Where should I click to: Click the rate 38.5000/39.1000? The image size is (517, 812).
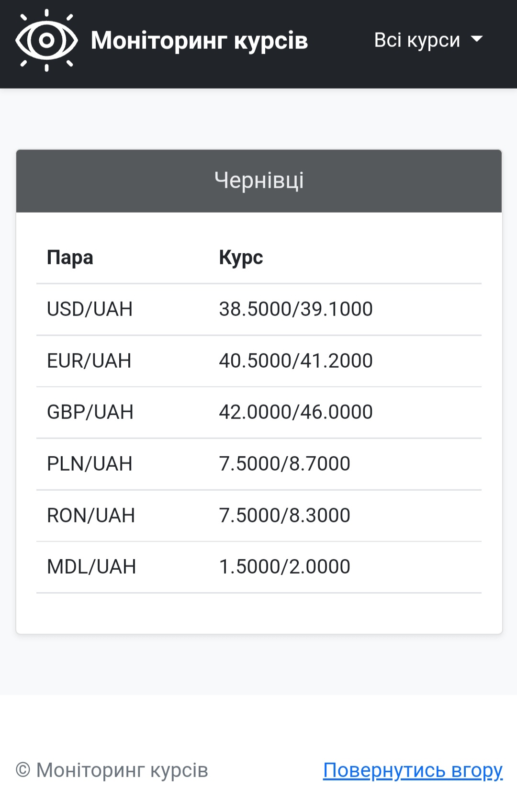point(296,309)
